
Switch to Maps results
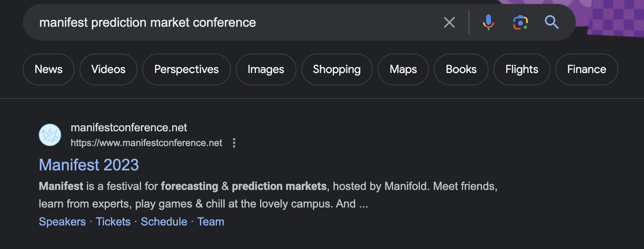pyautogui.click(x=403, y=69)
